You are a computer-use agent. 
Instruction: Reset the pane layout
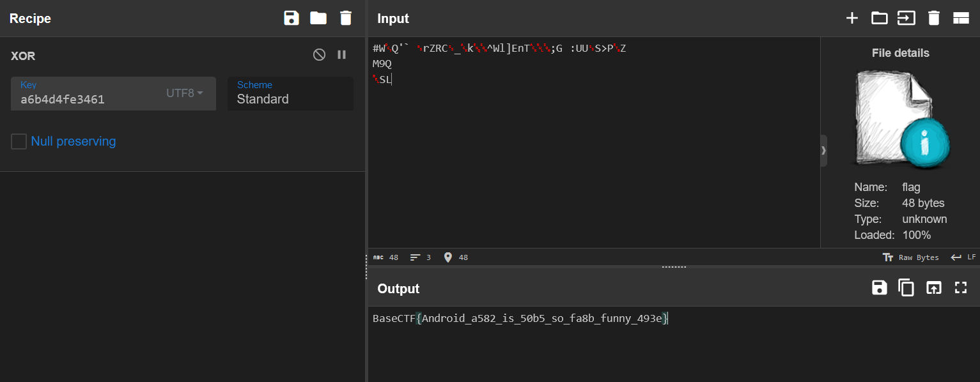(961, 18)
